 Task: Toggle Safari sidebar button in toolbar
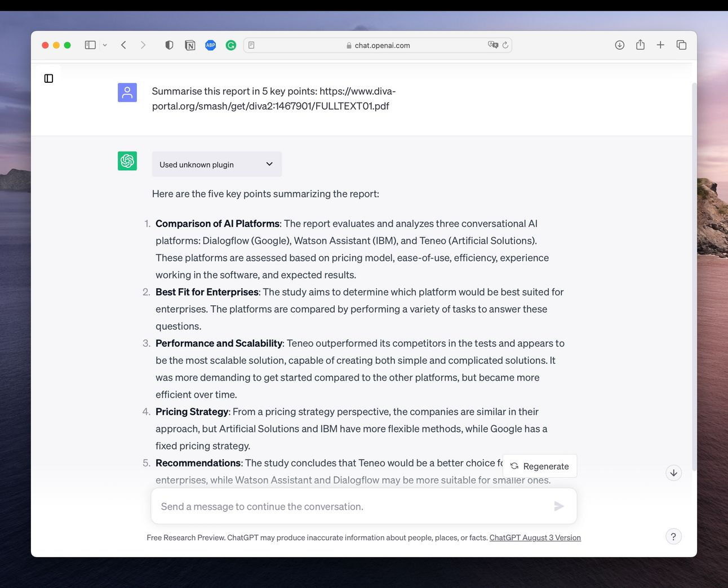click(90, 45)
